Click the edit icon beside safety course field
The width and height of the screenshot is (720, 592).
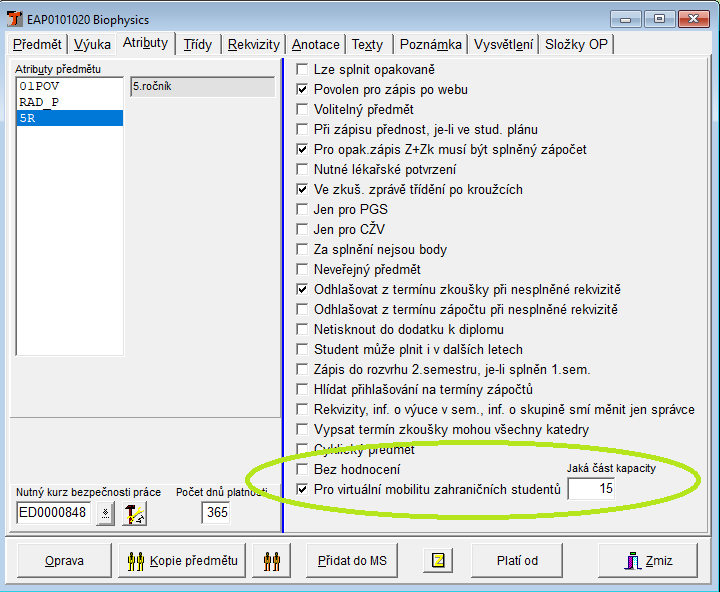(135, 514)
